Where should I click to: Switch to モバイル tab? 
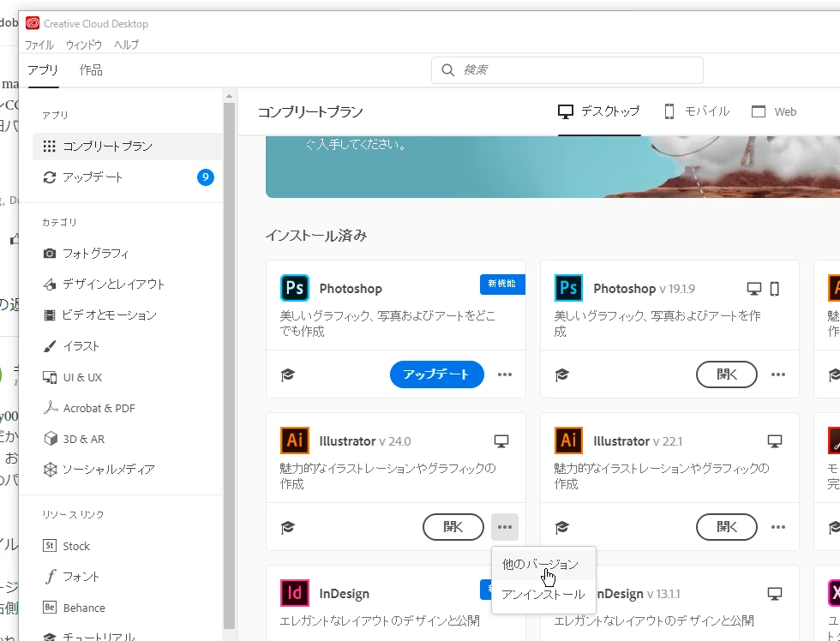pyautogui.click(x=696, y=111)
